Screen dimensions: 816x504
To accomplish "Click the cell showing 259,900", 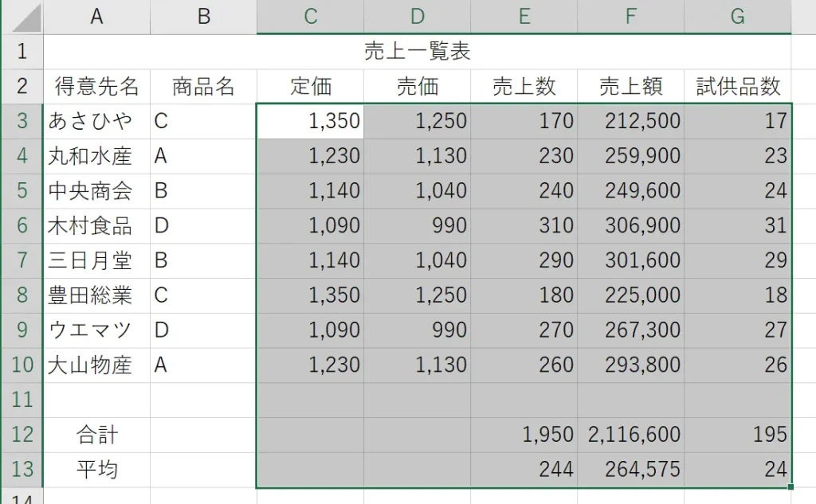I will tap(631, 156).
